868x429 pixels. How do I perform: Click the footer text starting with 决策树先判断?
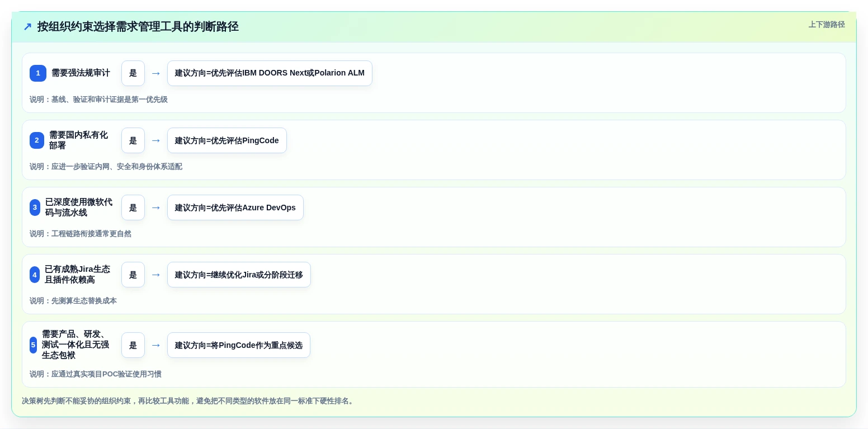[189, 401]
